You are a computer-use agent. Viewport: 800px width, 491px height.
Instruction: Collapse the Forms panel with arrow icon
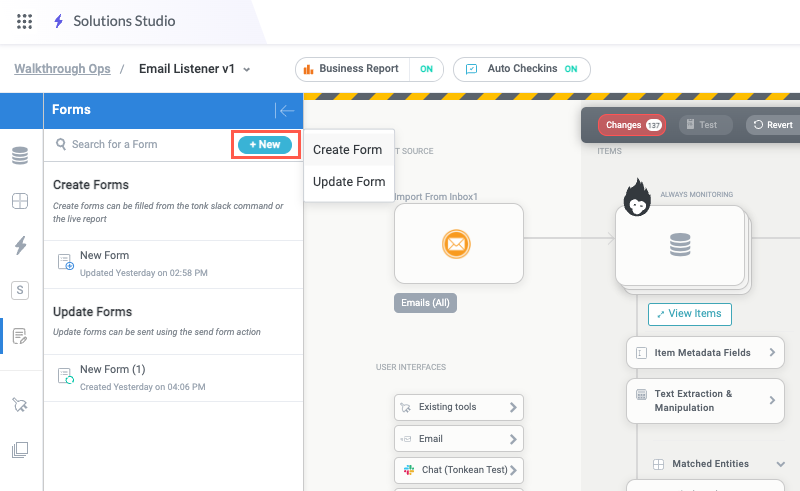pos(286,111)
